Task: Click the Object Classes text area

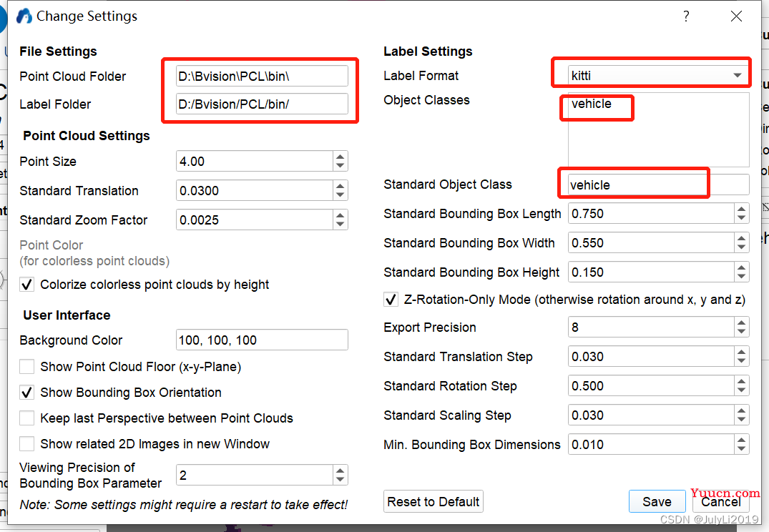Action: point(659,130)
